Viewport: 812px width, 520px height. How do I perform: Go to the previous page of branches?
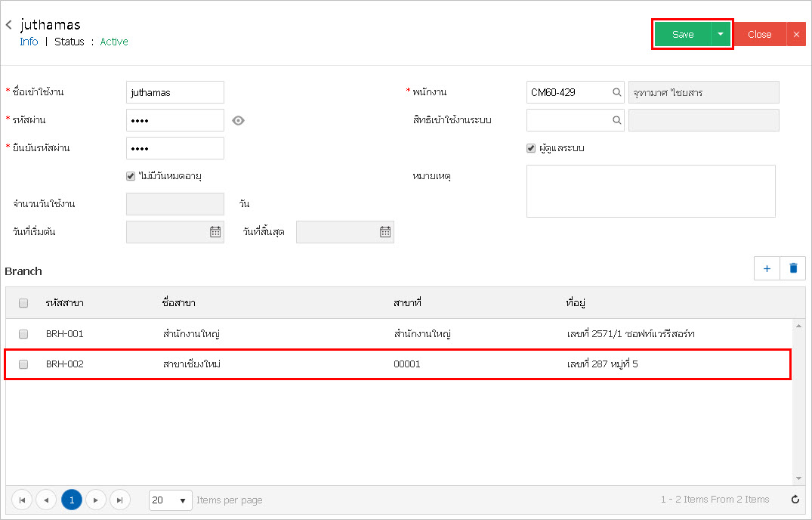[x=46, y=500]
